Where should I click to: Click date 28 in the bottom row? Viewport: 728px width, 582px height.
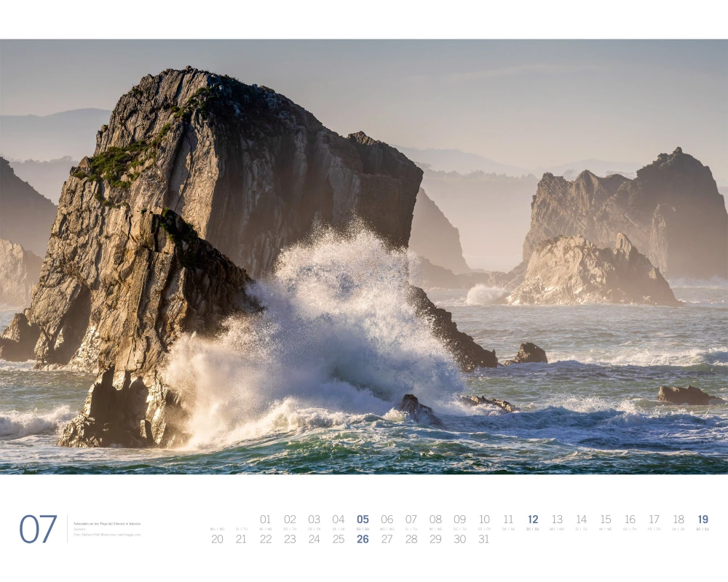tap(411, 539)
